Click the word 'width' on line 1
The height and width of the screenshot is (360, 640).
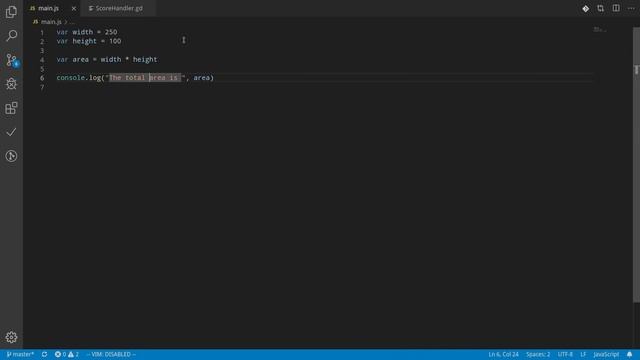[x=82, y=32]
